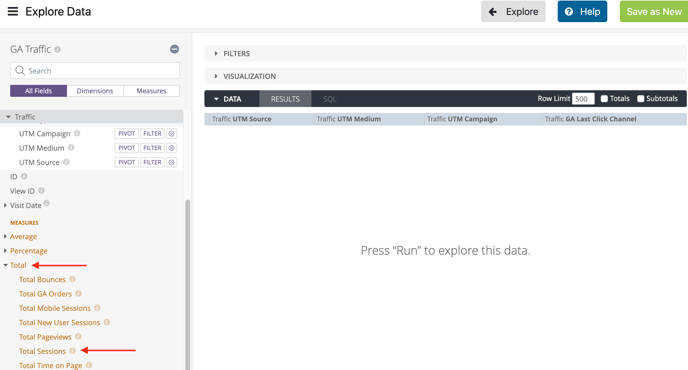This screenshot has width=688, height=370.
Task: Show info for Total New User Sessions
Action: coord(107,322)
